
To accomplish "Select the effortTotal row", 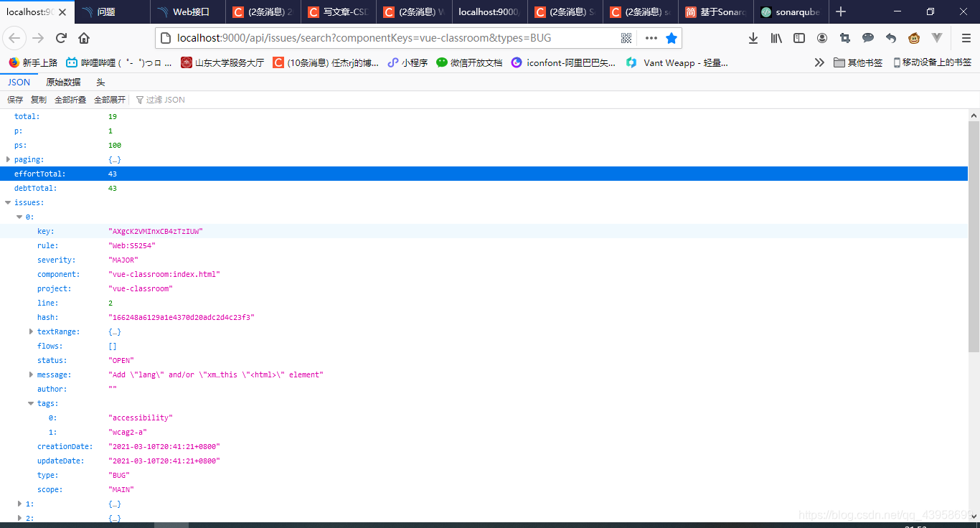I will [x=484, y=174].
